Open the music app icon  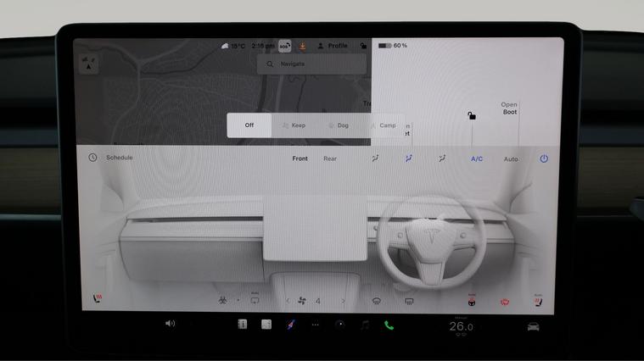(x=365, y=325)
